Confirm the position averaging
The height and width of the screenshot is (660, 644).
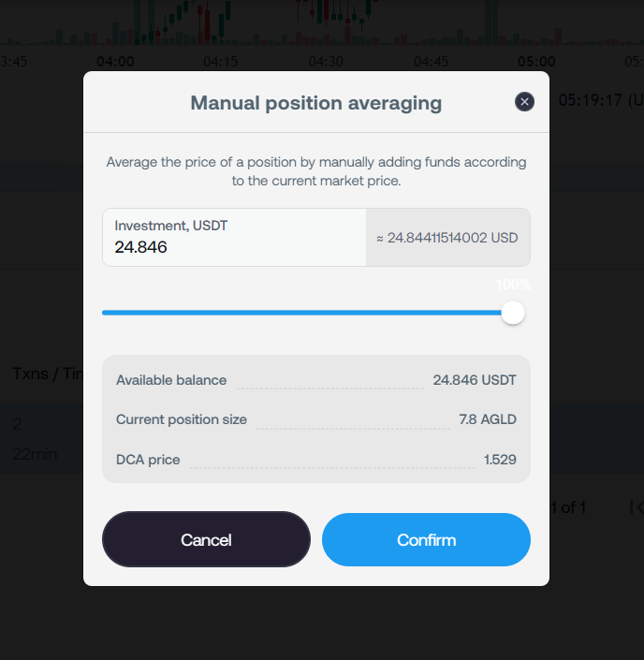pyautogui.click(x=426, y=540)
